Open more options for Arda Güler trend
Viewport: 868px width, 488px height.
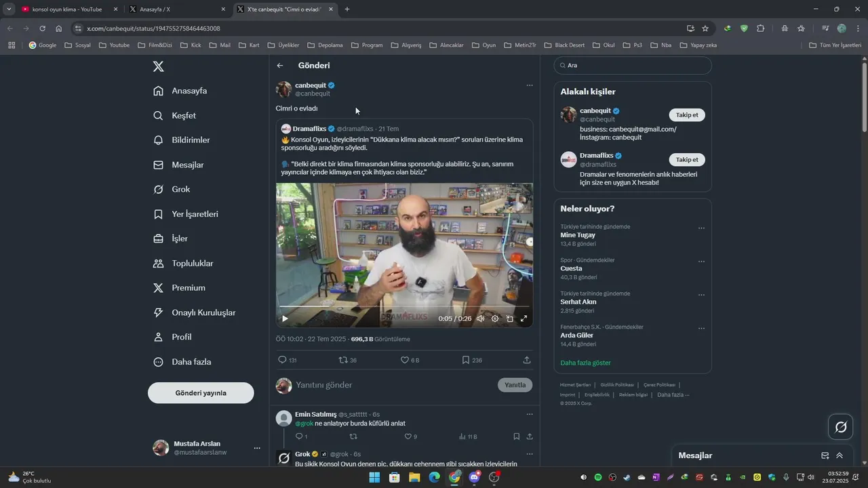[x=701, y=328]
